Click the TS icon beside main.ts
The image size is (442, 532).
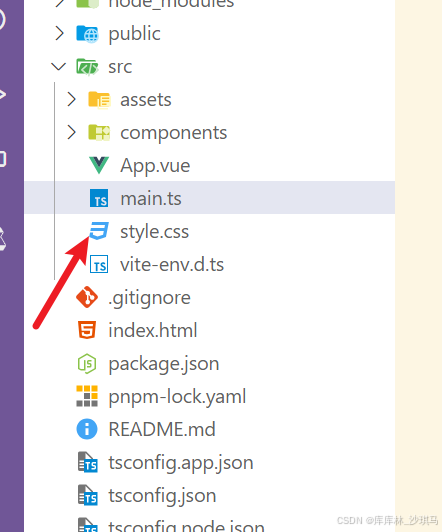pyautogui.click(x=99, y=198)
